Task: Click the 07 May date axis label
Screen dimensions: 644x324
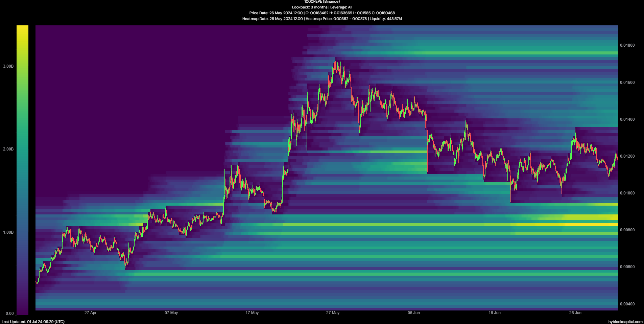Action: 171,313
